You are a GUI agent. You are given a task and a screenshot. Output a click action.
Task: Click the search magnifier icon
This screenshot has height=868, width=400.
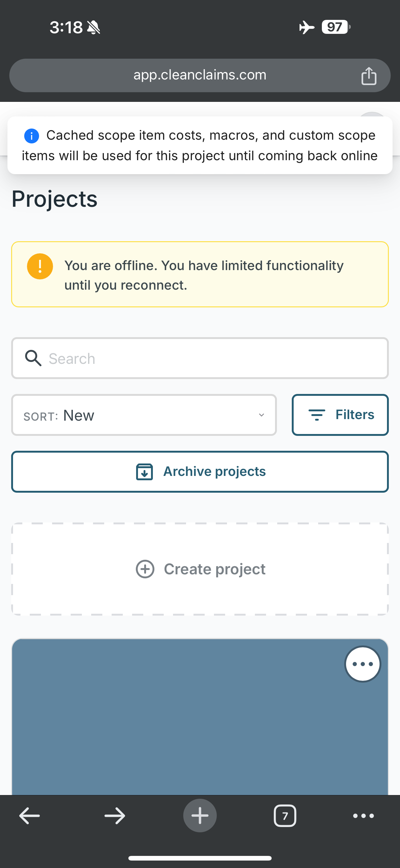pos(33,358)
